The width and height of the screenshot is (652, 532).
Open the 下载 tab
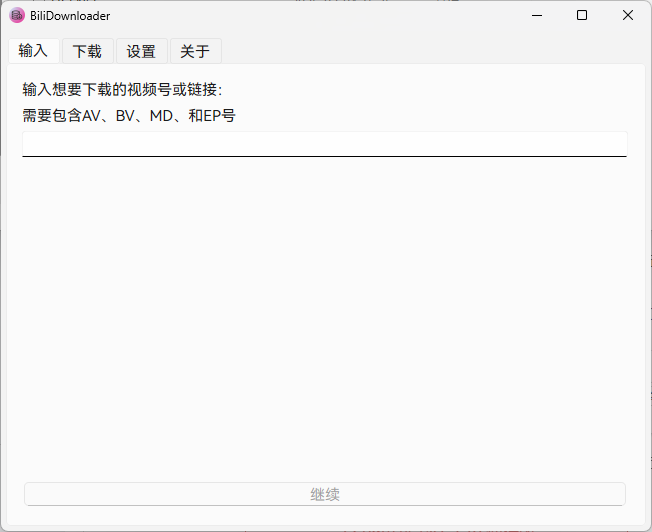87,51
